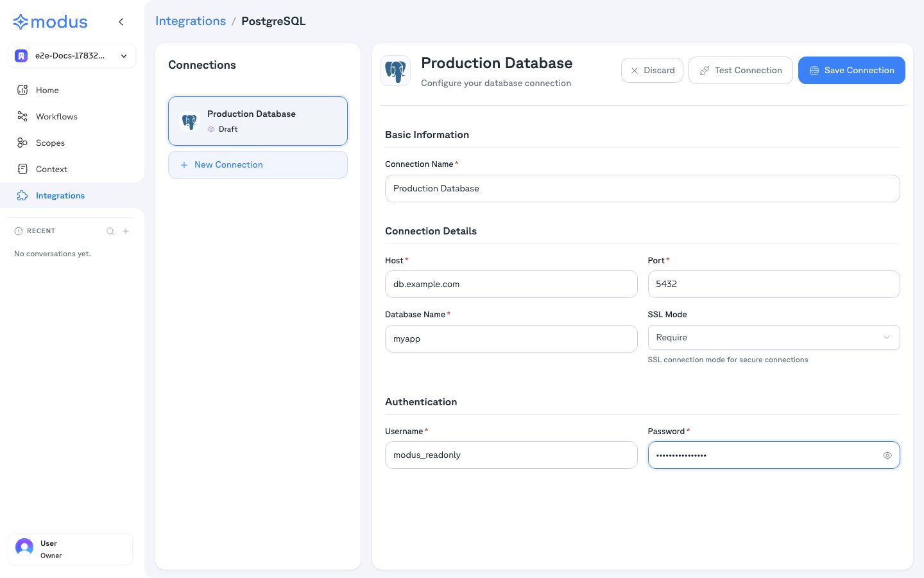Image resolution: width=924 pixels, height=578 pixels.
Task: Open Context in the sidebar
Action: click(72, 169)
